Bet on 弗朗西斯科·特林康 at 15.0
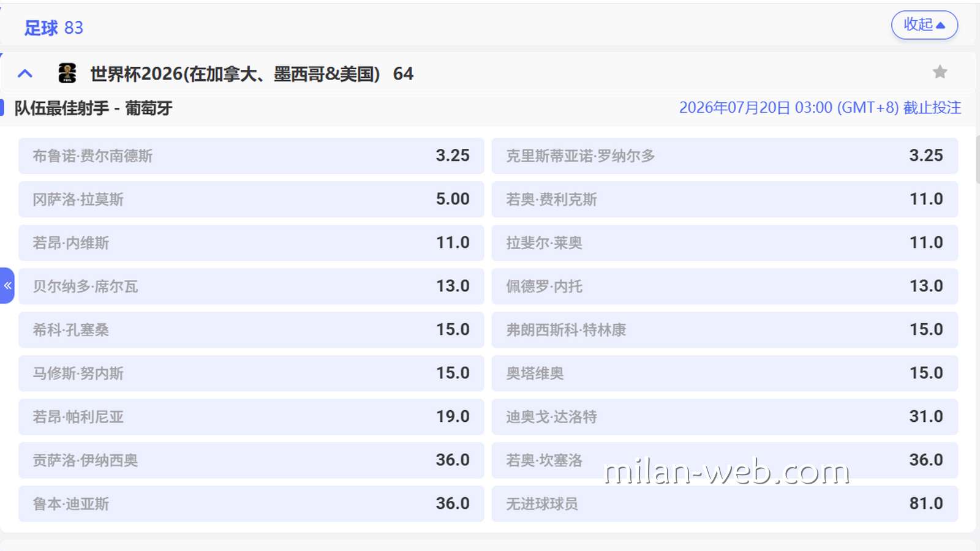Screen dimensions: 980x551 click(x=725, y=329)
